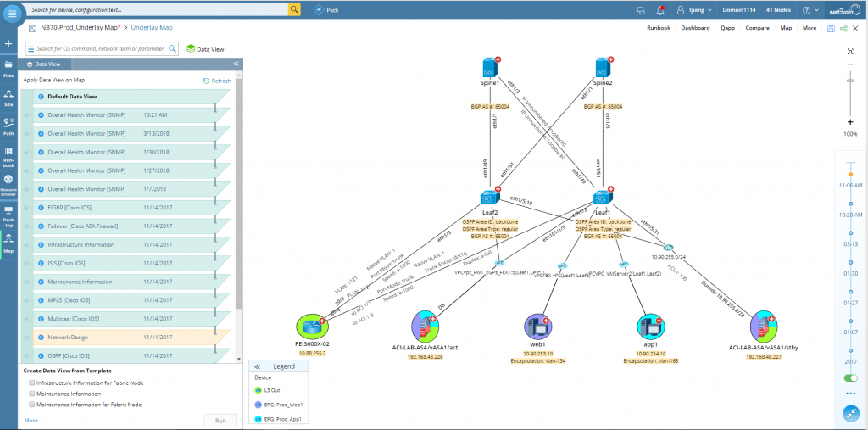Click the More... link

[x=32, y=420]
